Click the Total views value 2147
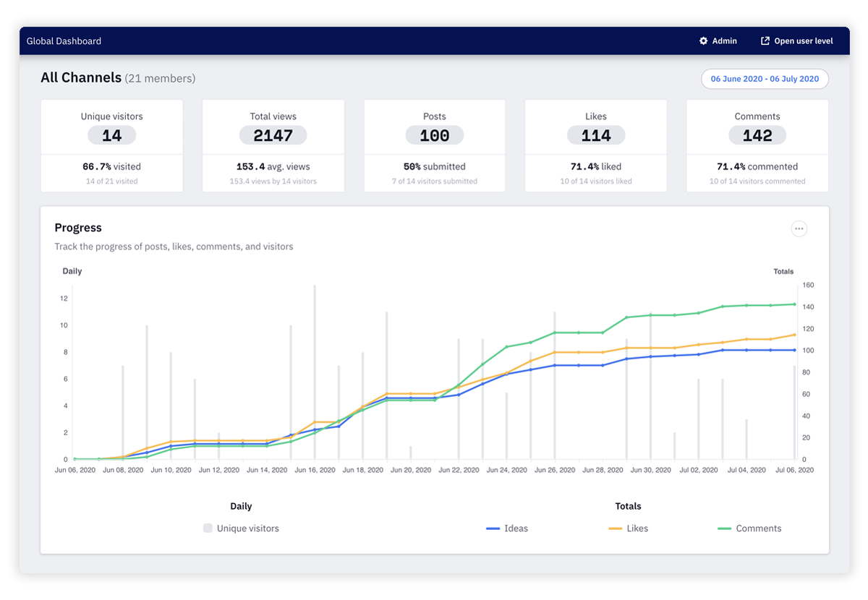This screenshot has height=600, width=868. [x=273, y=135]
